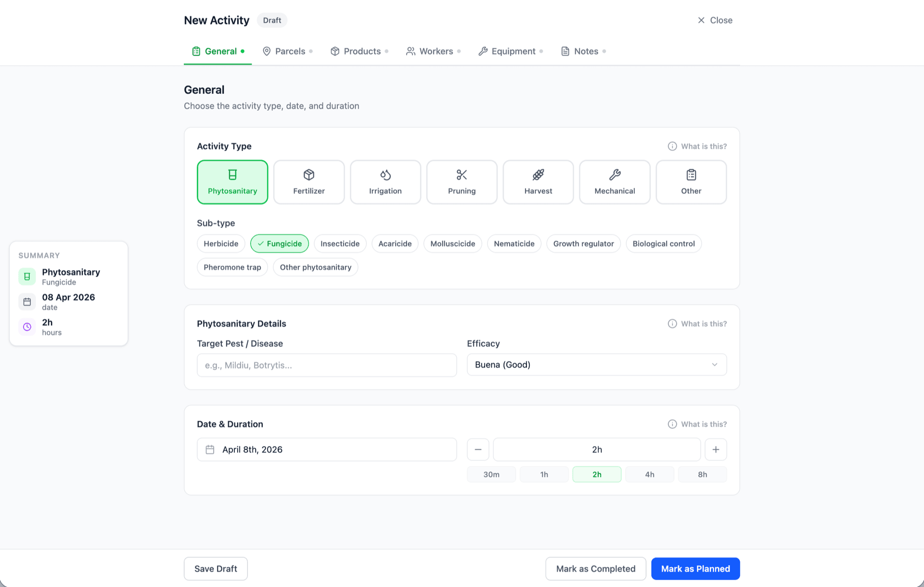Select the Herbicide sub-type chip

click(221, 243)
